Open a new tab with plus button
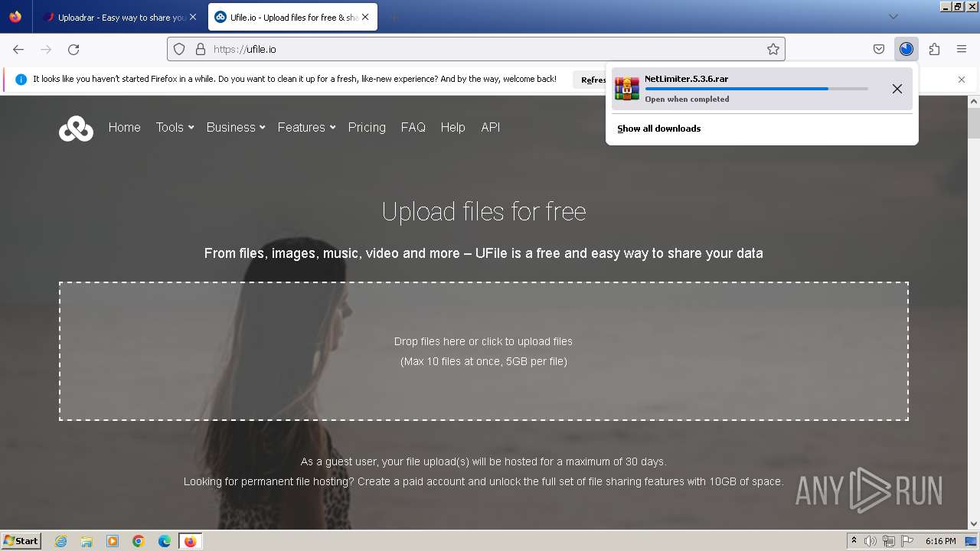 coord(394,17)
